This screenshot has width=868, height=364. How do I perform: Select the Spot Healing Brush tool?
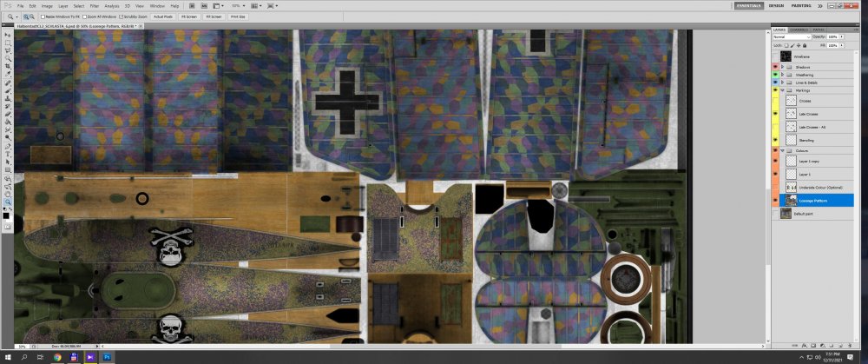pyautogui.click(x=8, y=83)
